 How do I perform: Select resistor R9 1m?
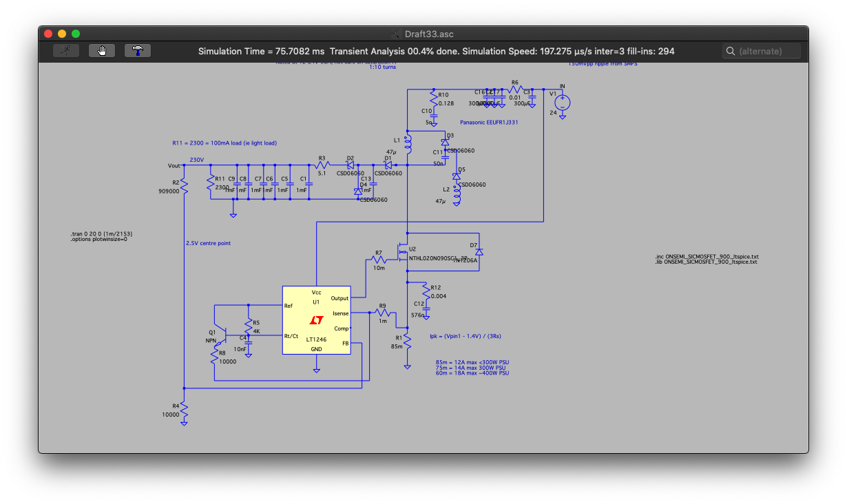(383, 313)
